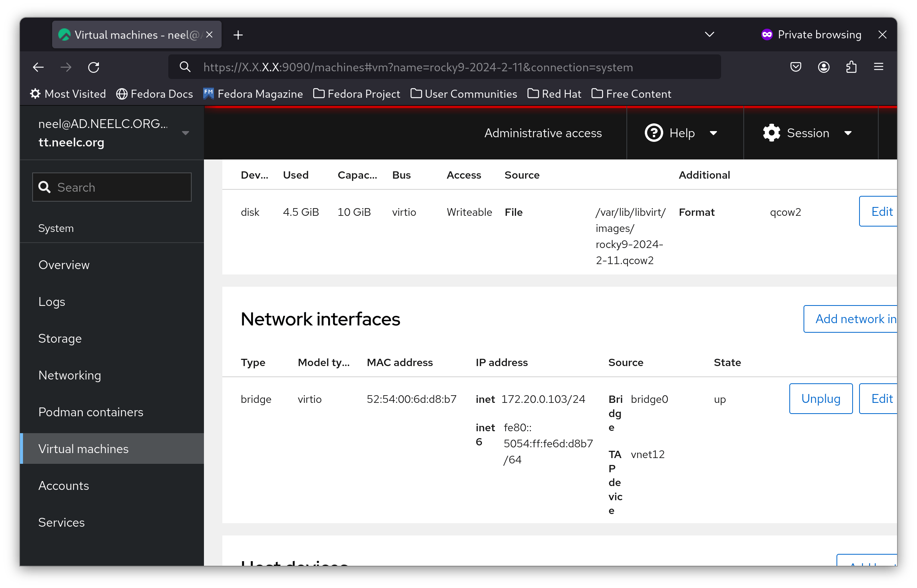Open the Firefox account icon

click(x=823, y=67)
